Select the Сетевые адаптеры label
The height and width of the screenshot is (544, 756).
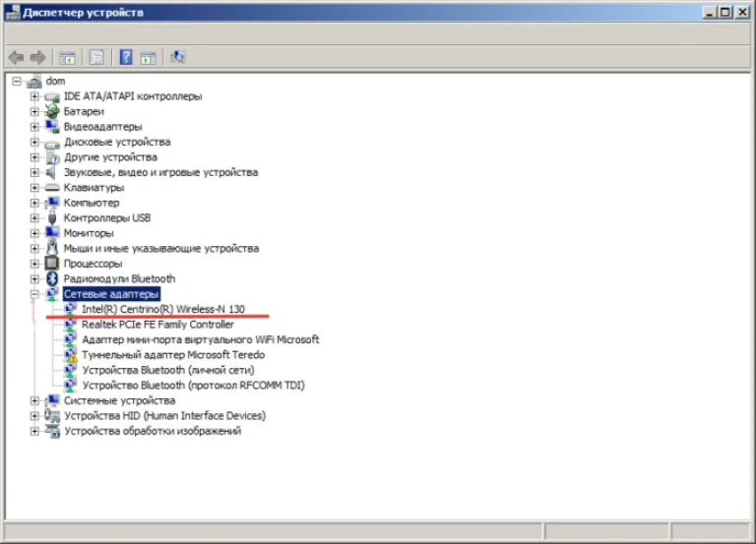[x=111, y=294]
